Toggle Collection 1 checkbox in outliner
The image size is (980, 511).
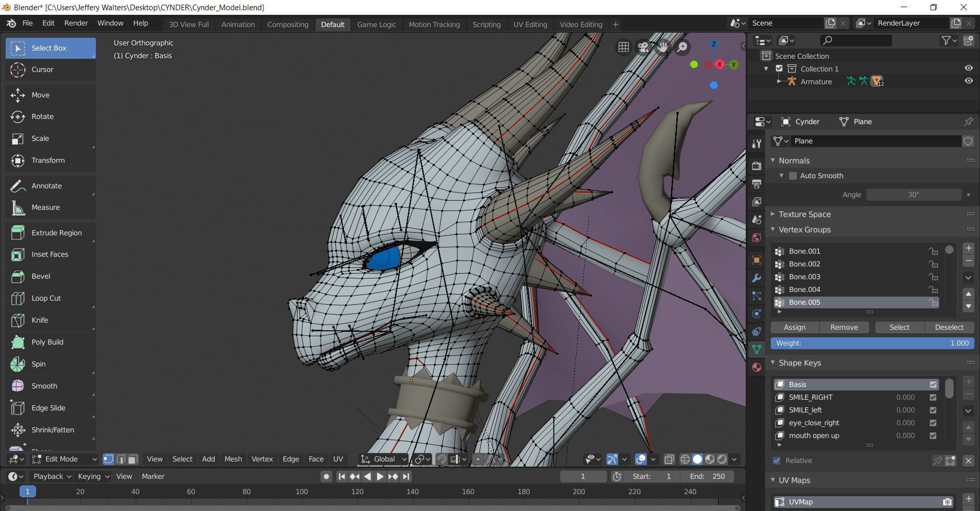[x=779, y=68]
